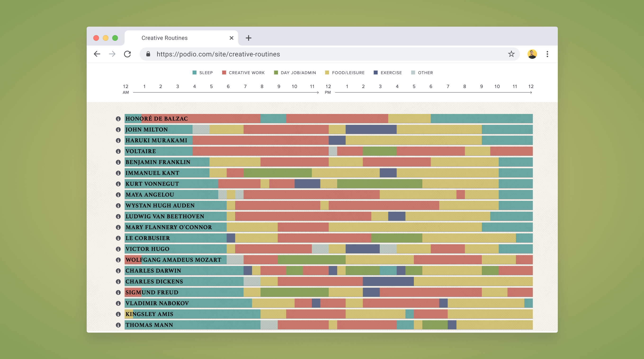Open info icon for Victor Hugo

(118, 249)
